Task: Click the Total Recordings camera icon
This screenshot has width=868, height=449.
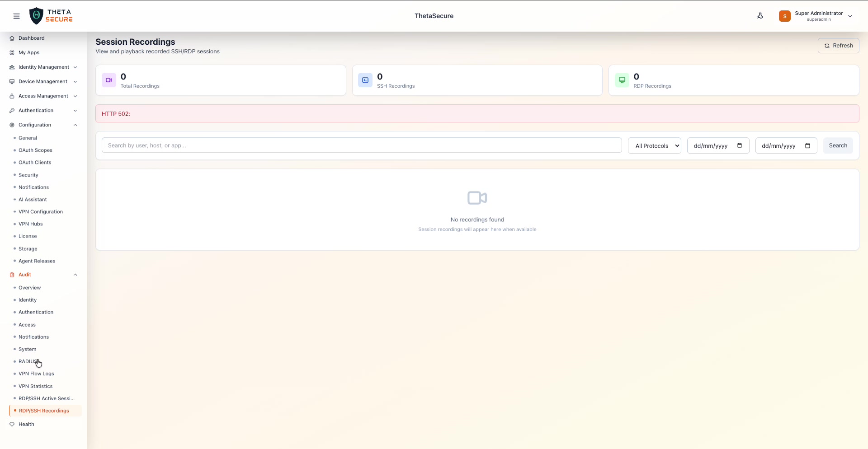Action: (108, 80)
